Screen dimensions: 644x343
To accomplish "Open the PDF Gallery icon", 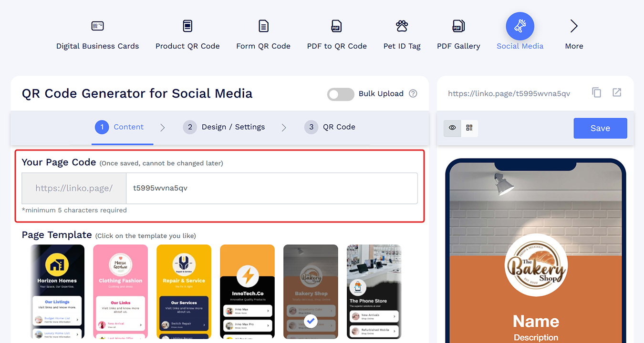I will tap(458, 26).
